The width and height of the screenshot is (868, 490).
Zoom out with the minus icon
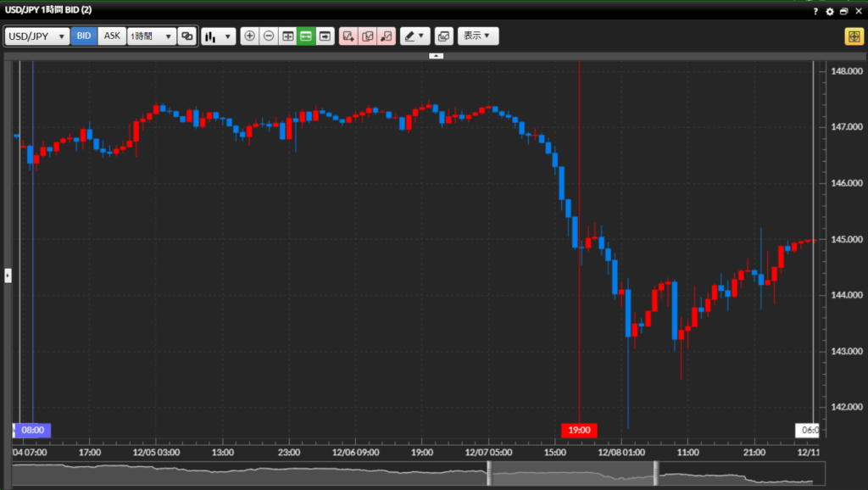269,36
